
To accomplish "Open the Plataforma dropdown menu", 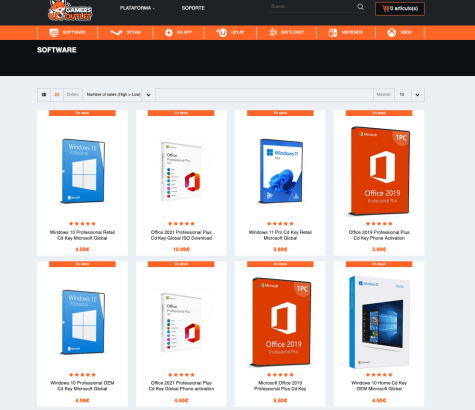I will pos(137,8).
